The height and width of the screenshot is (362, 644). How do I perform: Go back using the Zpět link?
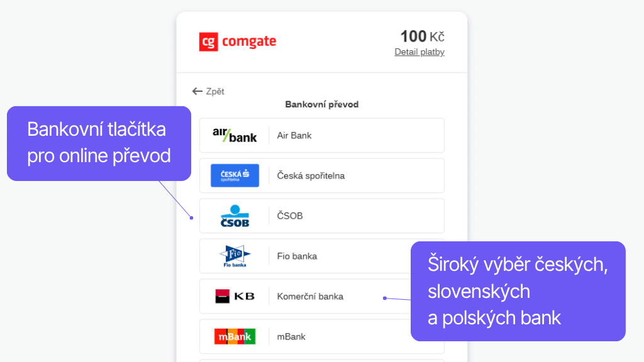(x=215, y=91)
